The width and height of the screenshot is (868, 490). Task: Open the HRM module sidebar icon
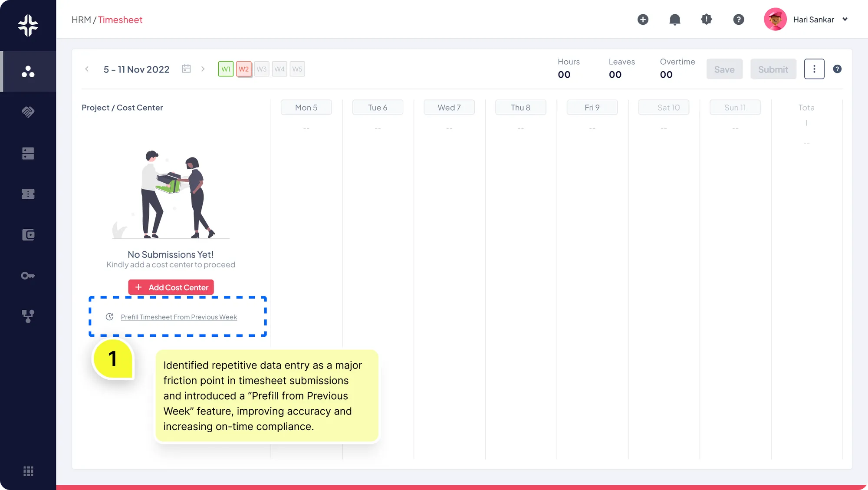[x=28, y=72]
